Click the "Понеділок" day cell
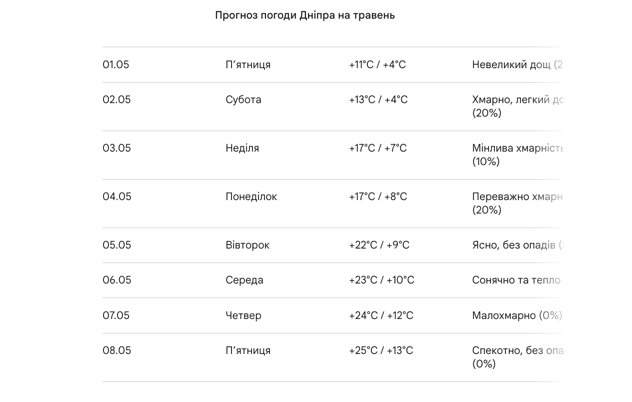Viewport: 632px width, 402px height. (x=251, y=197)
